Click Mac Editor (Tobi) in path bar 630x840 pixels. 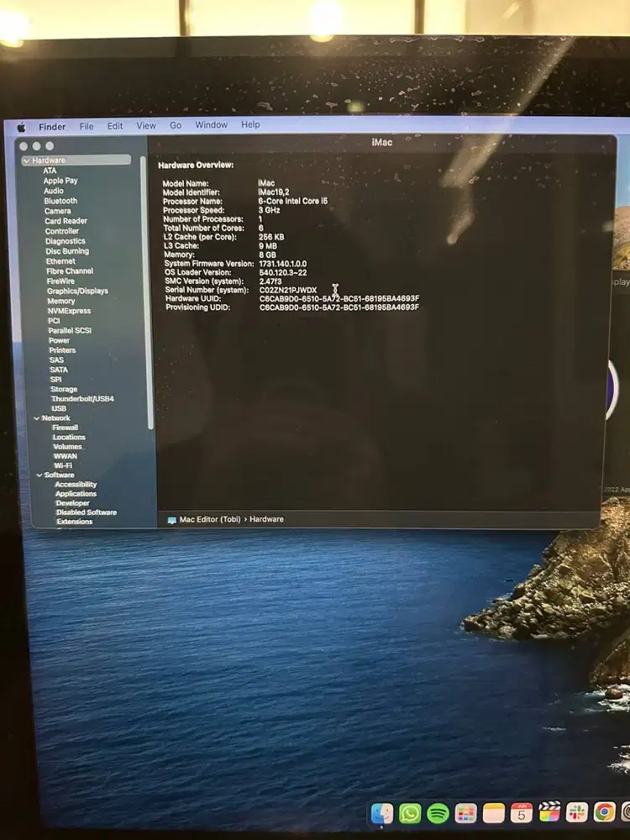click(210, 520)
